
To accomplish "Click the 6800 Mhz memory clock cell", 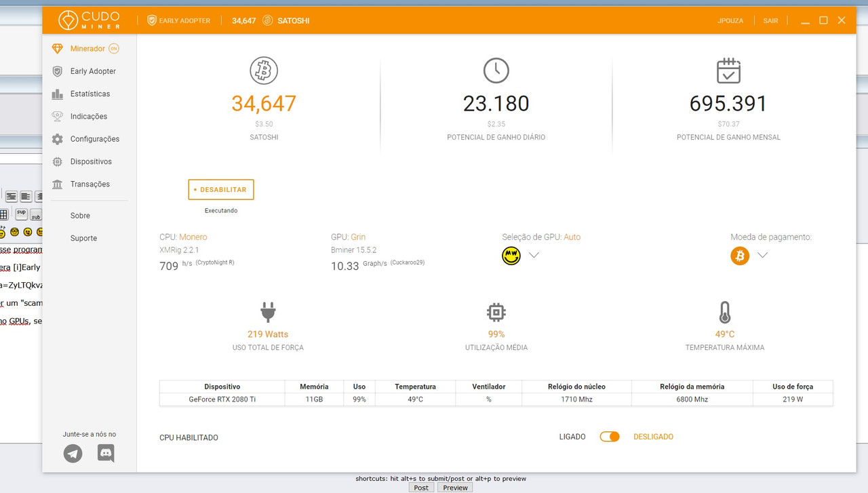I will click(692, 399).
